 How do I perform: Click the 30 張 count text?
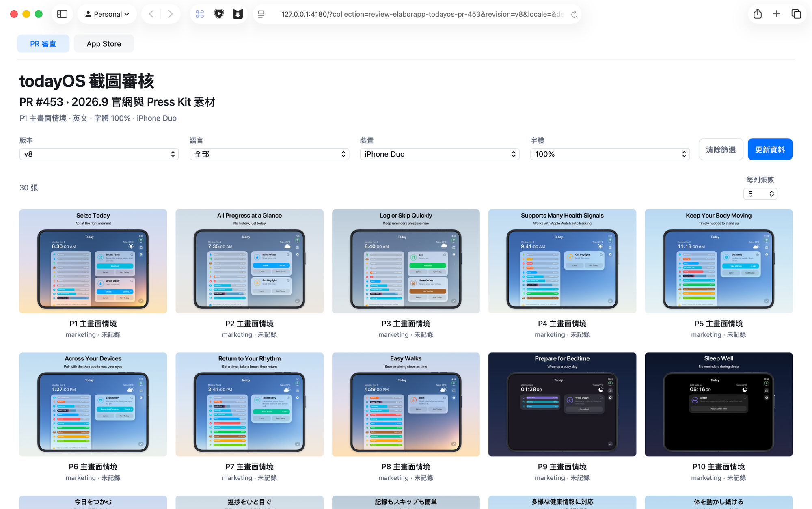tap(29, 188)
